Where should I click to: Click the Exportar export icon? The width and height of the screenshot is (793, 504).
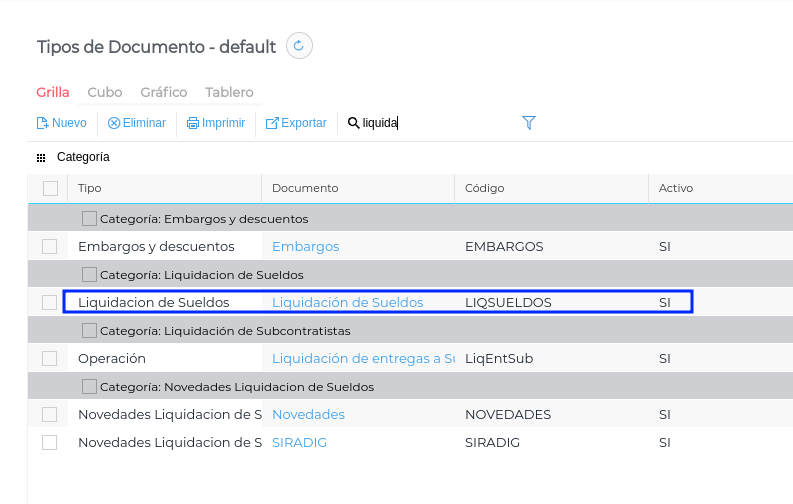click(272, 123)
